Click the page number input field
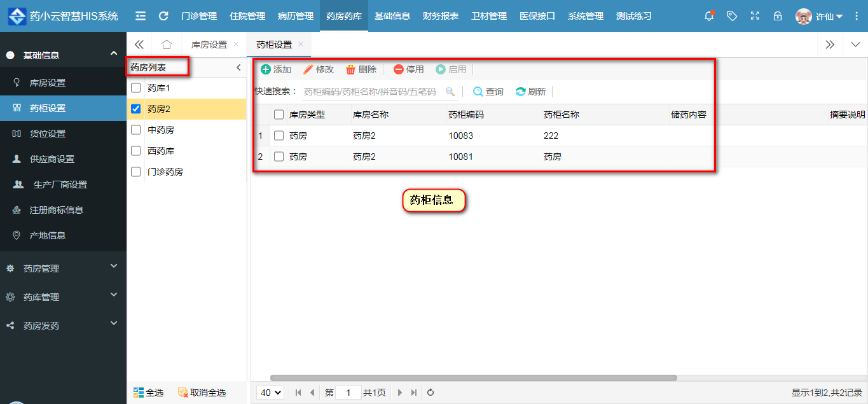 pyautogui.click(x=348, y=393)
